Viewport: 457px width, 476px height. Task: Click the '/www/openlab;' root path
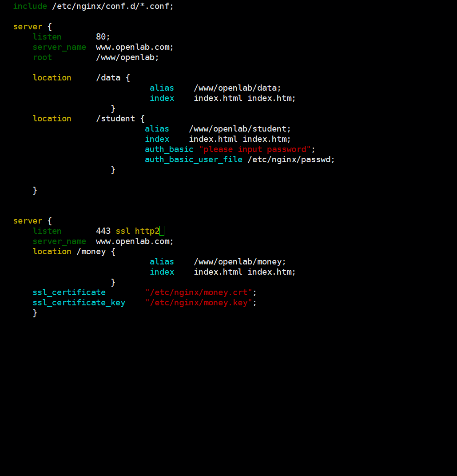[127, 57]
